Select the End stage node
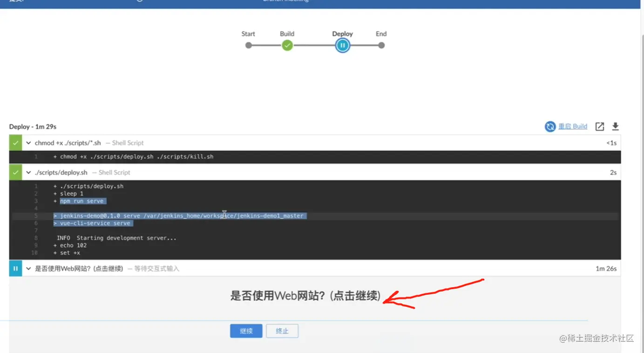 point(381,45)
